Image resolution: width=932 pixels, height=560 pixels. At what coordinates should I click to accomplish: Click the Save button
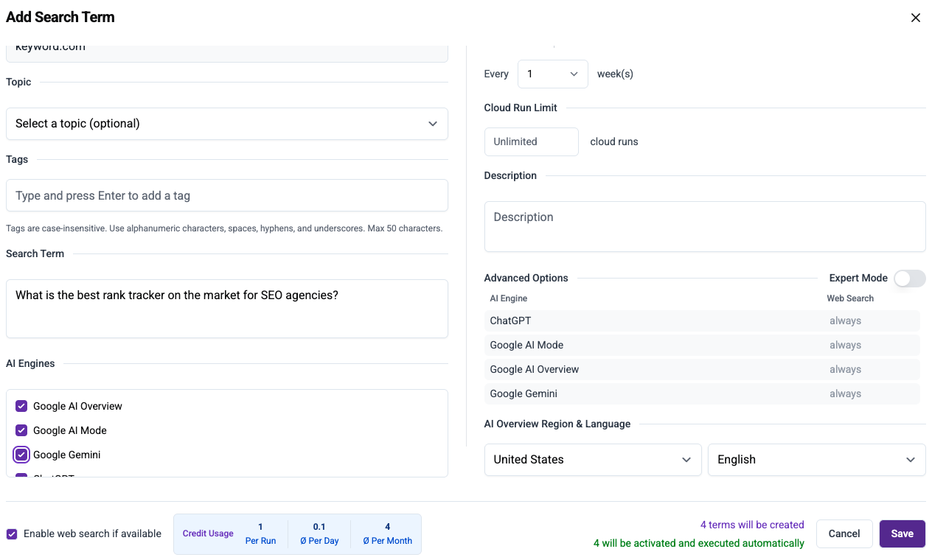pos(903,533)
